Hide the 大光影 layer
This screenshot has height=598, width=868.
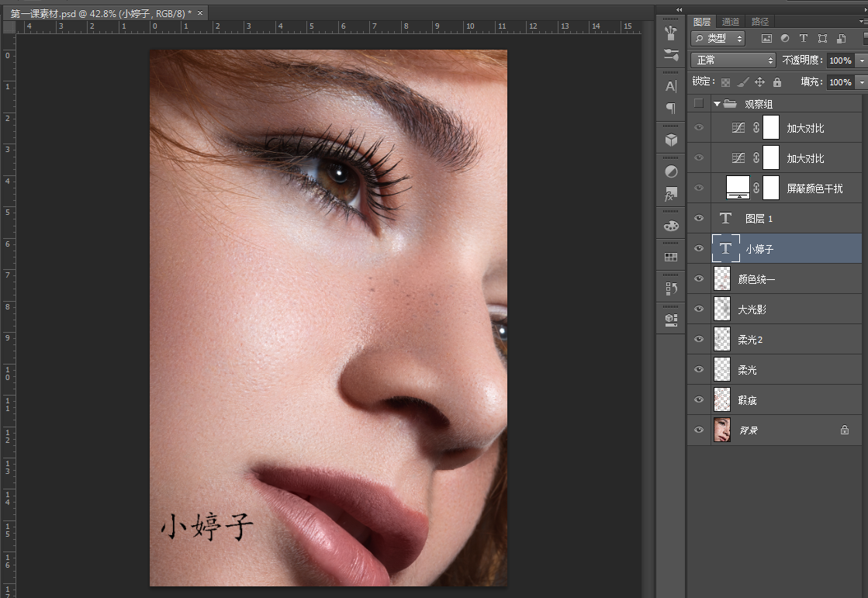tap(699, 309)
